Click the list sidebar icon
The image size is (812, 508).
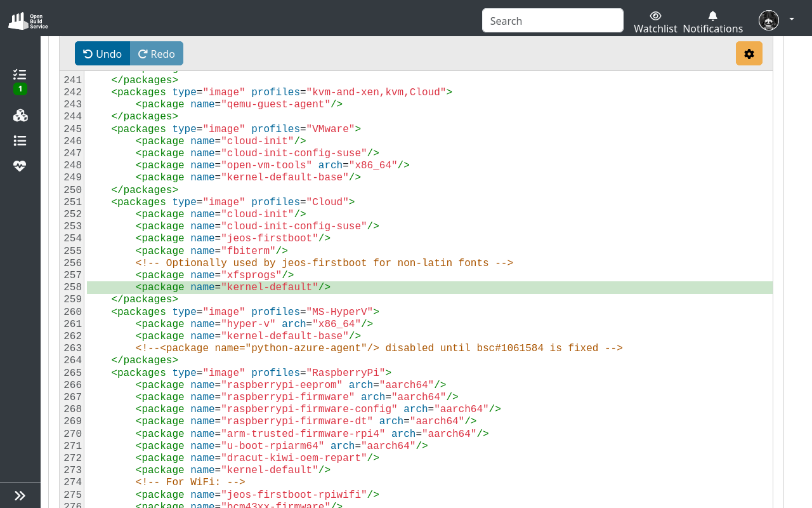pyautogui.click(x=20, y=141)
